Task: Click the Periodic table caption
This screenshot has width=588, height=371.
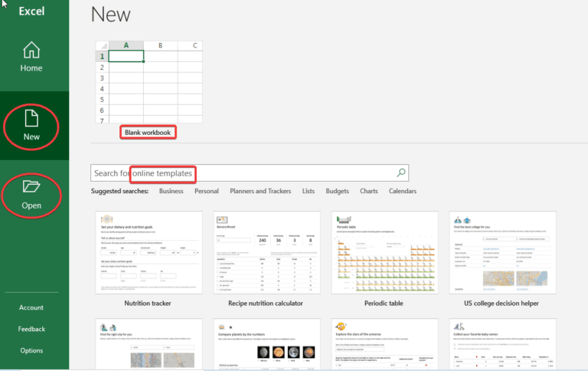Action: (x=384, y=304)
